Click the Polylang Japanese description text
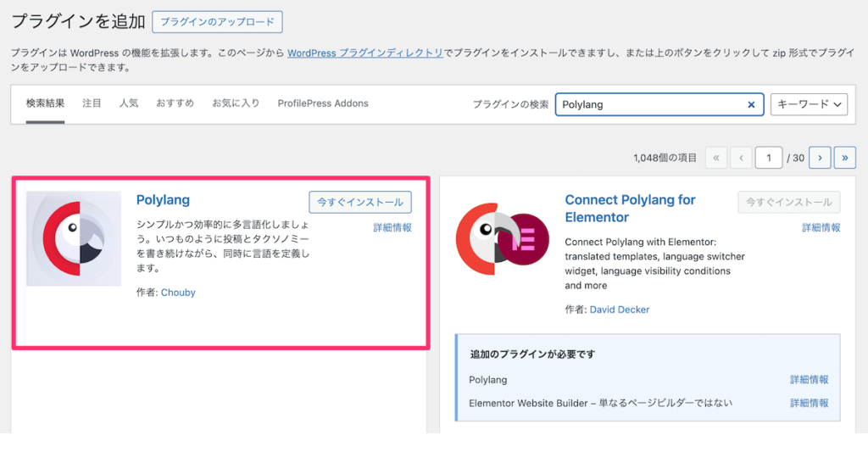 click(223, 246)
